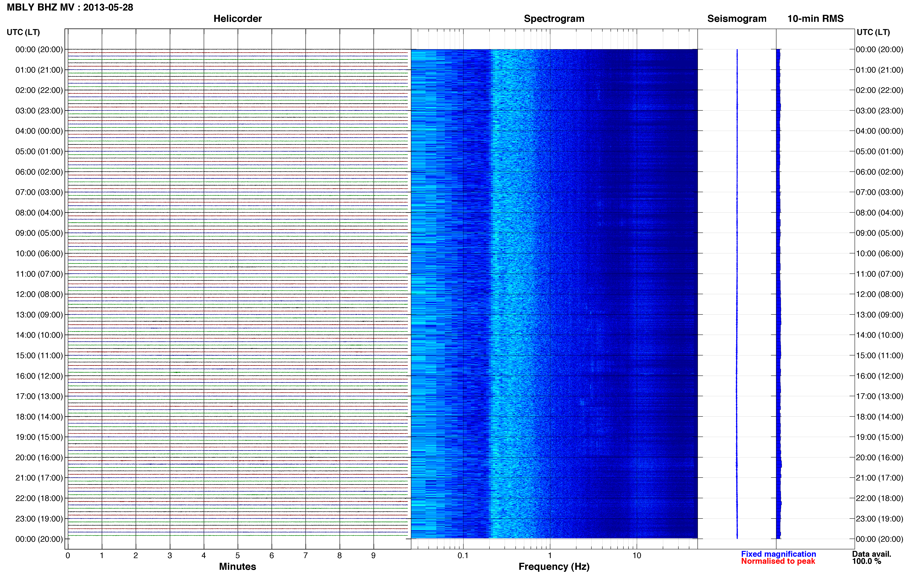
Task: Click the left 'UTC (LT)' axis label
Action: 23,32
